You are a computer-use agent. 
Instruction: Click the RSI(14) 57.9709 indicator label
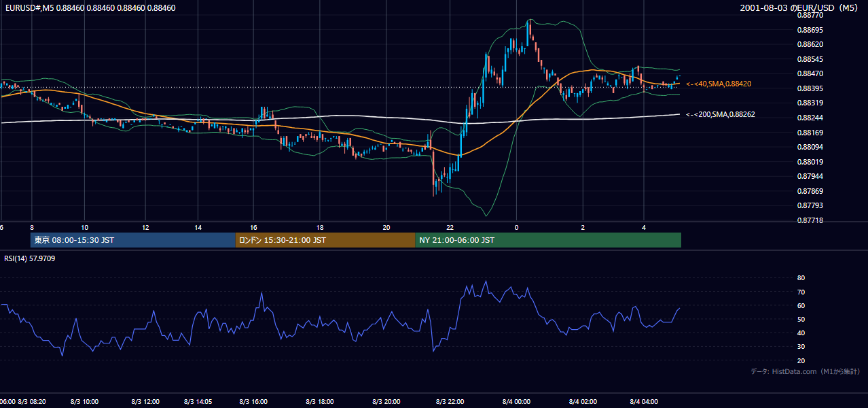pos(30,258)
